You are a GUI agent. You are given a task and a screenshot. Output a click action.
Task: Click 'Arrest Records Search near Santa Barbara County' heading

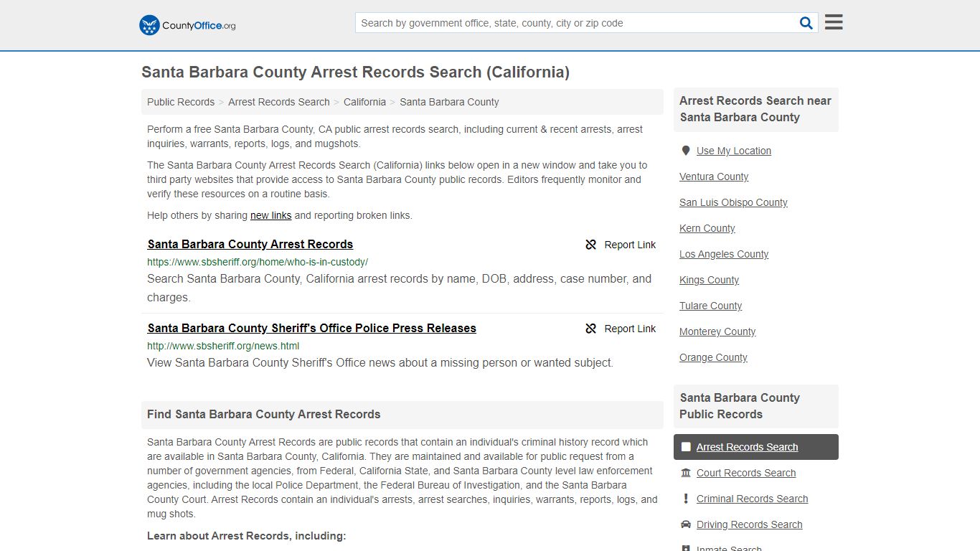point(755,109)
